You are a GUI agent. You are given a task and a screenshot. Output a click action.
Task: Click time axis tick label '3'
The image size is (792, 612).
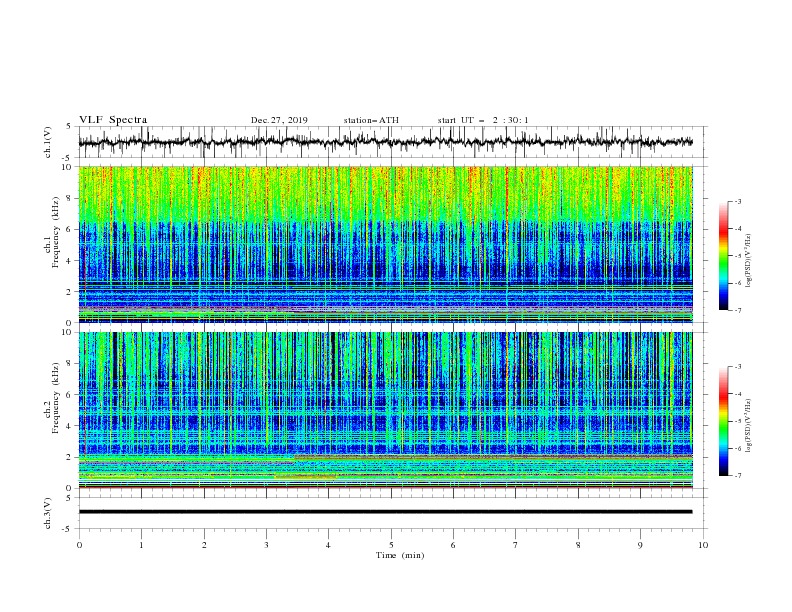pos(266,545)
